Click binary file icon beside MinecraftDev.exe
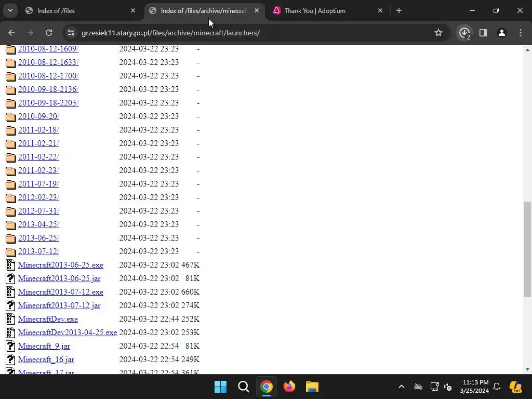Image resolution: width=532 pixels, height=399 pixels. (10, 319)
